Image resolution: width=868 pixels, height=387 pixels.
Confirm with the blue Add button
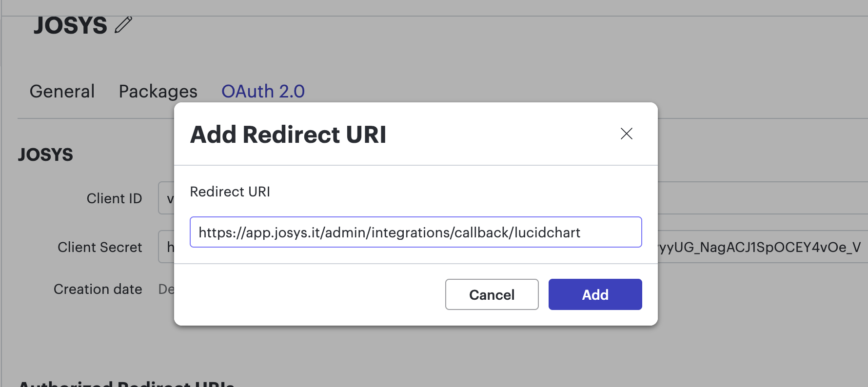click(x=595, y=294)
